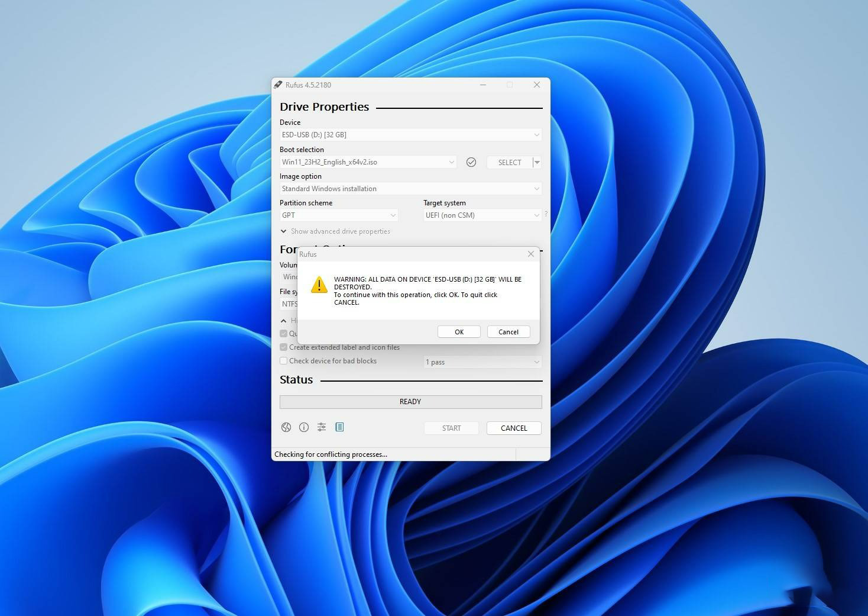
Task: Toggle Create extended label and icon files
Action: click(x=284, y=347)
